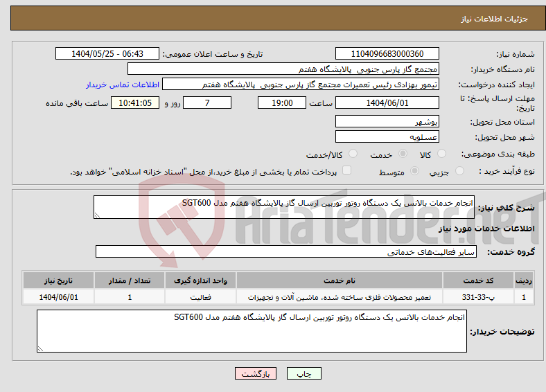The height and width of the screenshot is (392, 546).
Task: Click the remaining days field showing 7
Action: (207, 103)
